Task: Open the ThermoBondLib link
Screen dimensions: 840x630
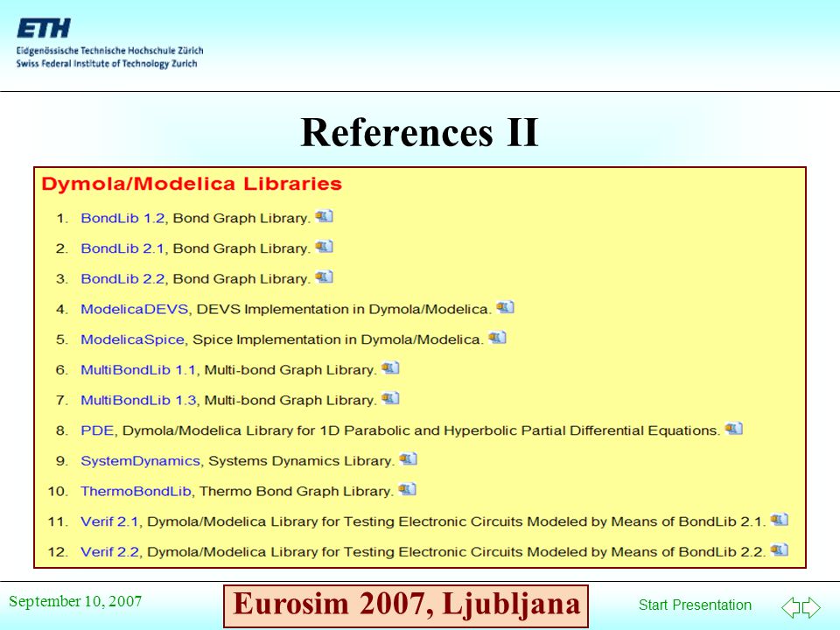Action: pos(136,491)
